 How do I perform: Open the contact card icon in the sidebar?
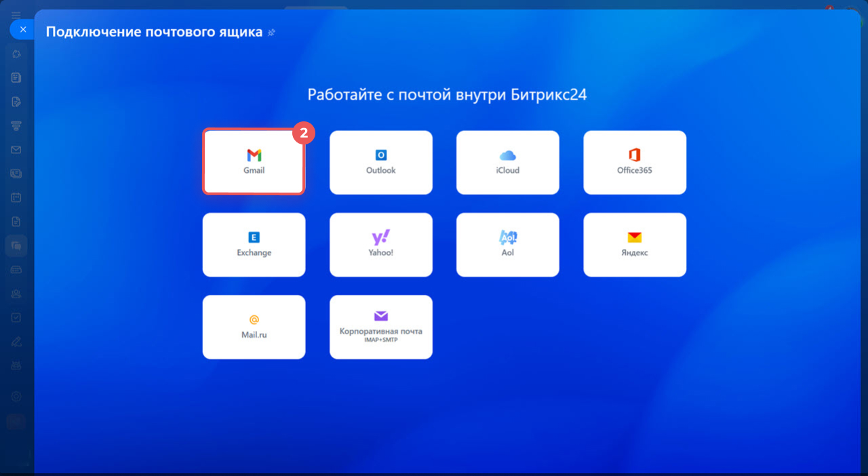16,174
